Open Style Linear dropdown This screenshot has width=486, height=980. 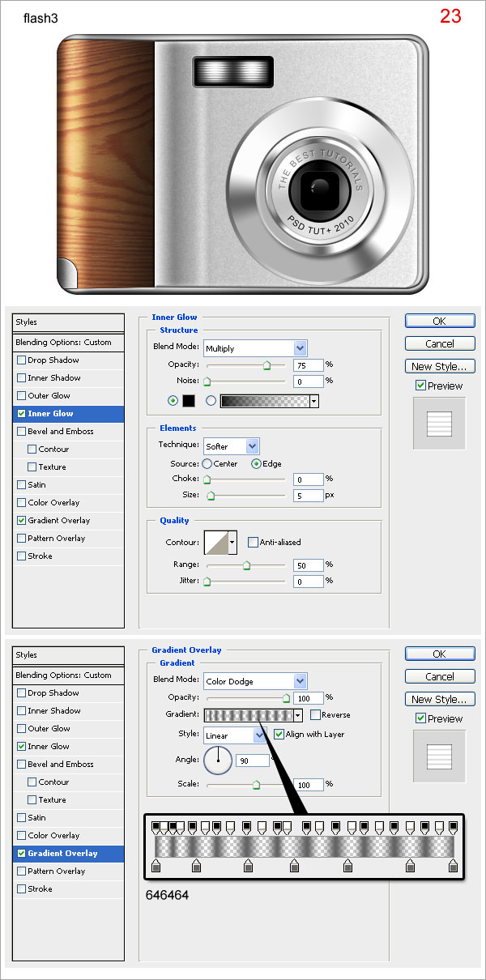260,735
